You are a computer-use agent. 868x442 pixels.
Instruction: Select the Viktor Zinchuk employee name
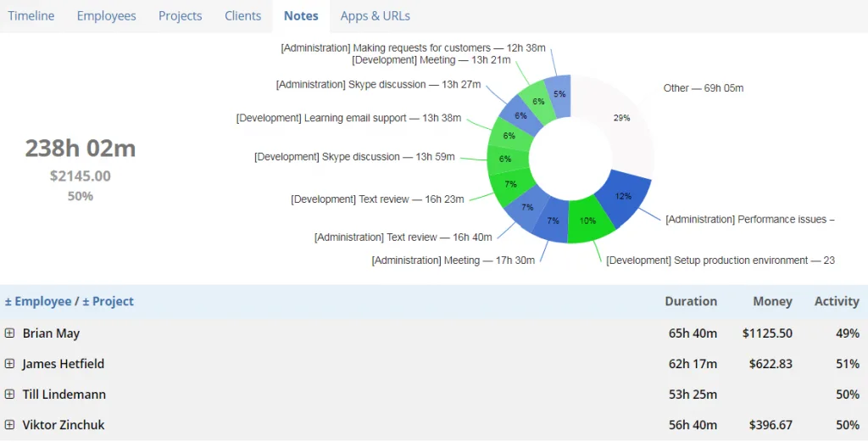click(x=63, y=425)
